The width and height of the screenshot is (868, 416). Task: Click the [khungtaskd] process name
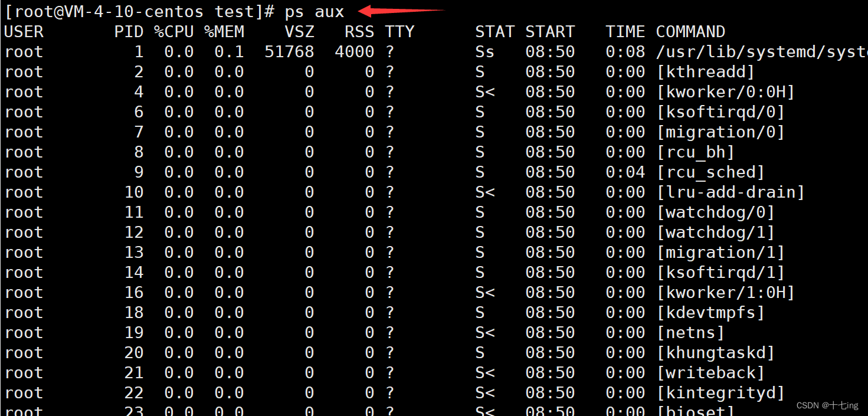pos(716,353)
